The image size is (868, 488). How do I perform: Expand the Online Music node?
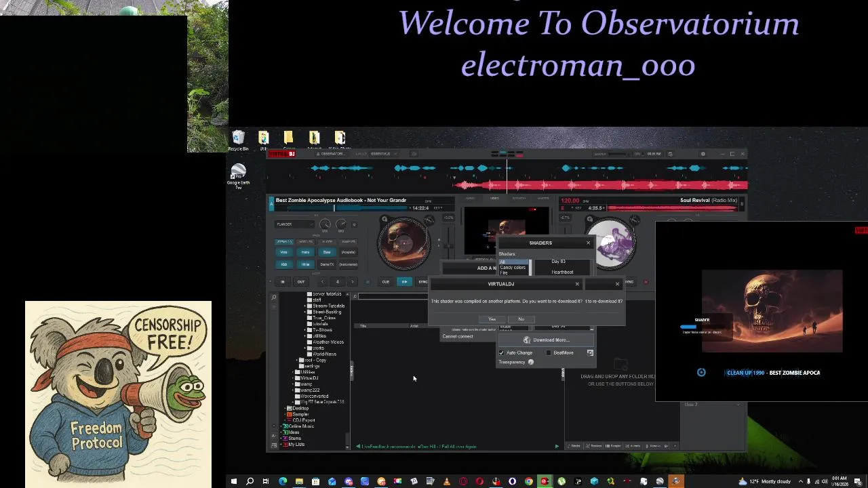[282, 426]
